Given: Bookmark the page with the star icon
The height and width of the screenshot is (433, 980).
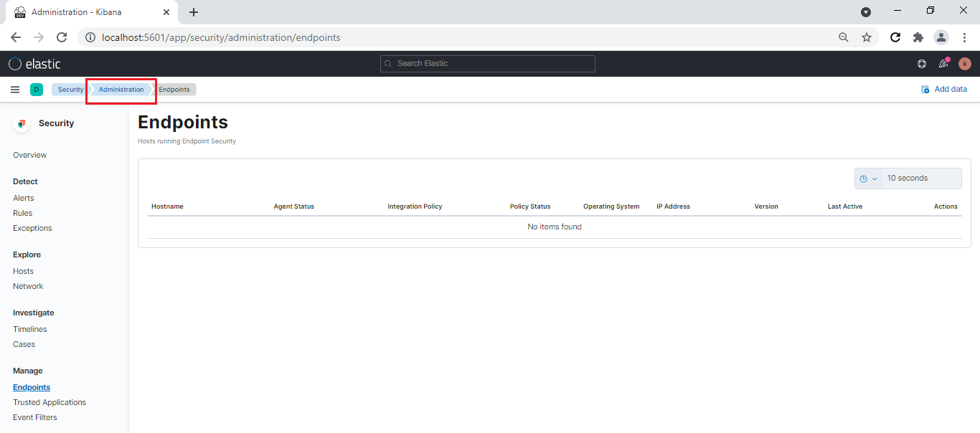Looking at the screenshot, I should coord(867,37).
